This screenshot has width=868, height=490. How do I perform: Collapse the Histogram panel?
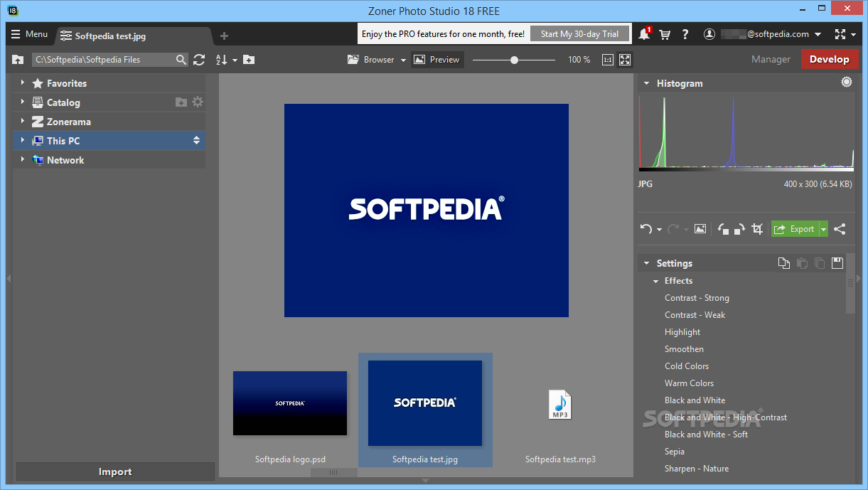[646, 83]
